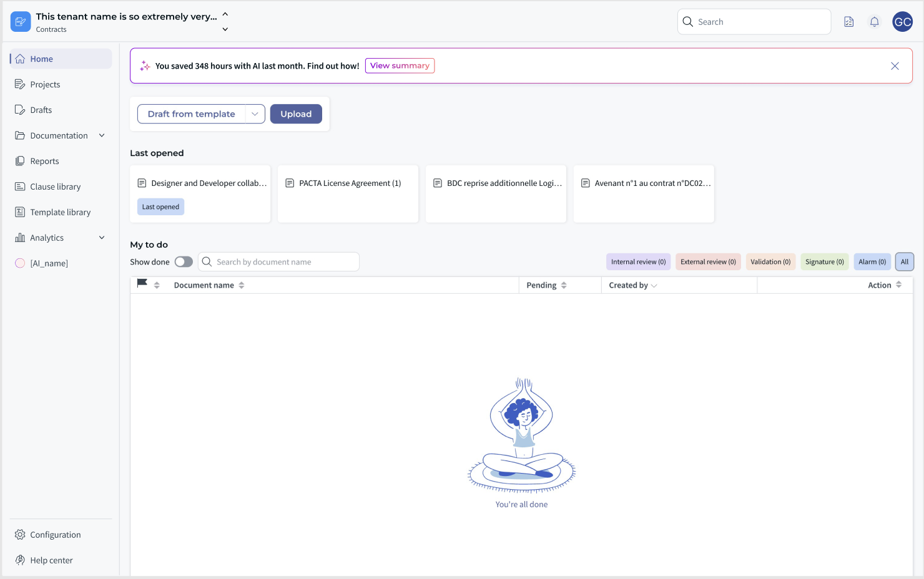Click the Search by document name field
Image resolution: width=924 pixels, height=579 pixels.
(278, 262)
